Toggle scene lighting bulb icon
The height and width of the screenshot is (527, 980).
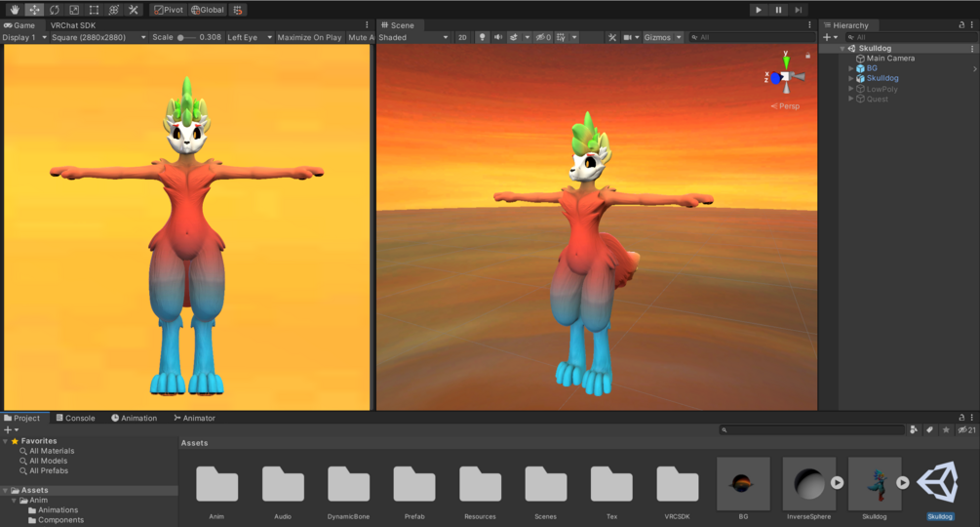tap(482, 37)
